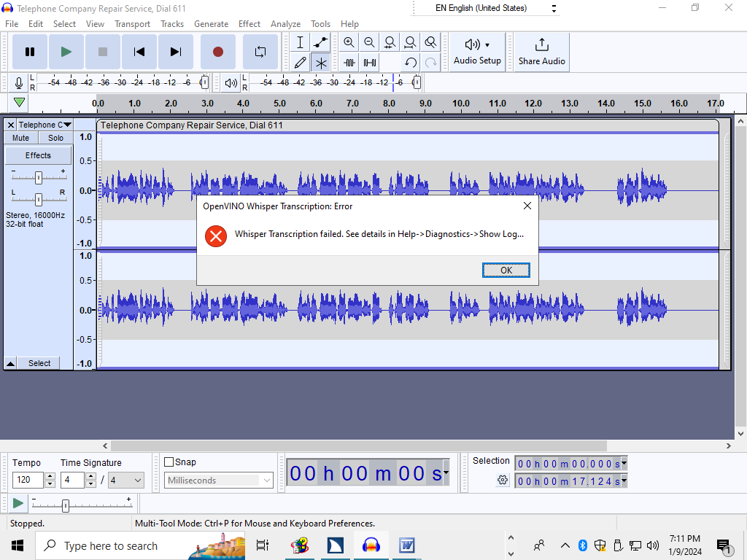
Task: Open the File menu
Action: click(x=12, y=24)
